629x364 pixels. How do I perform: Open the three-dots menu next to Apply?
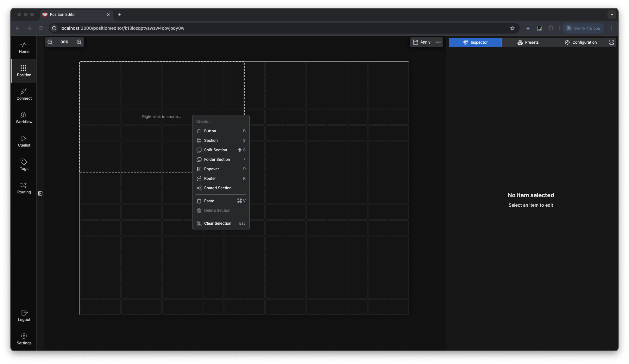tap(438, 42)
